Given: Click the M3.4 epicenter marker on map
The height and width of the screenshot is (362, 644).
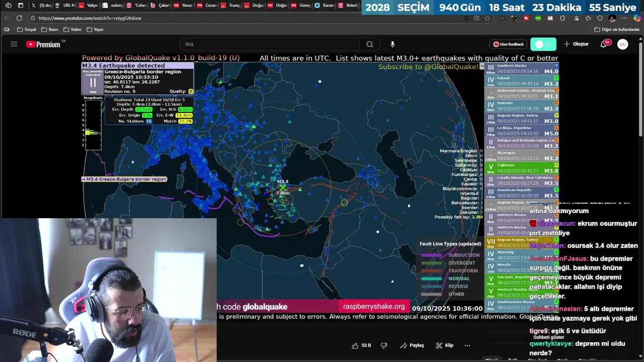Looking at the screenshot, I should (x=283, y=188).
